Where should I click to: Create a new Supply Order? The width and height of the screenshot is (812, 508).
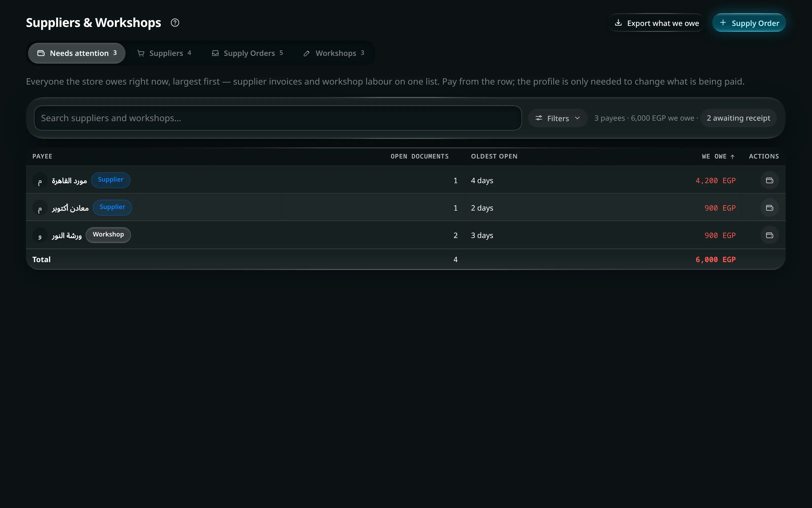(749, 23)
